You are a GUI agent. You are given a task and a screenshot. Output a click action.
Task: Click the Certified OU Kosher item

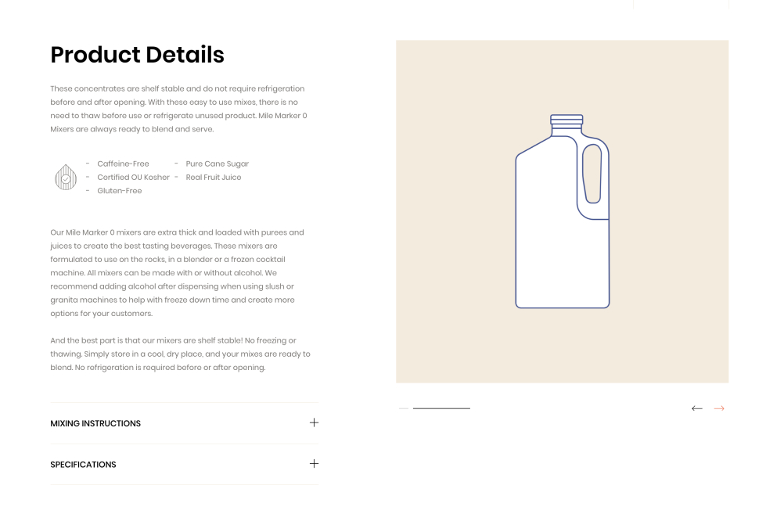pos(134,177)
